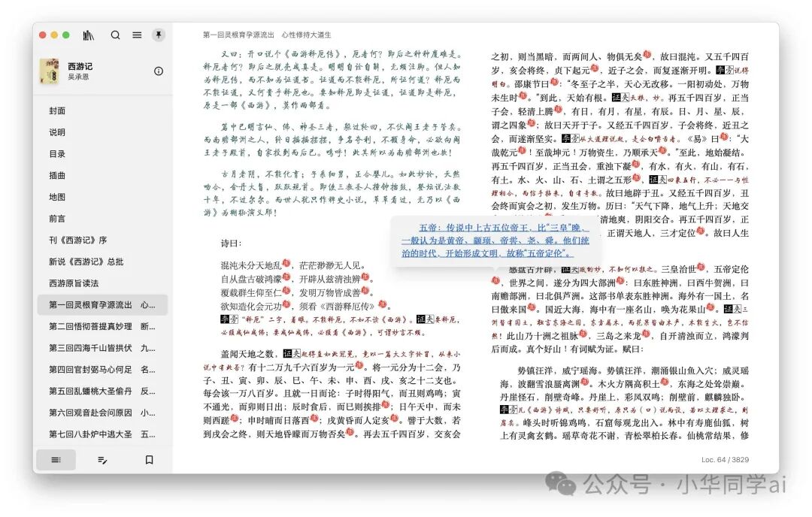Click footnote marker after 四大部洲
812x517 pixels.
click(x=620, y=281)
